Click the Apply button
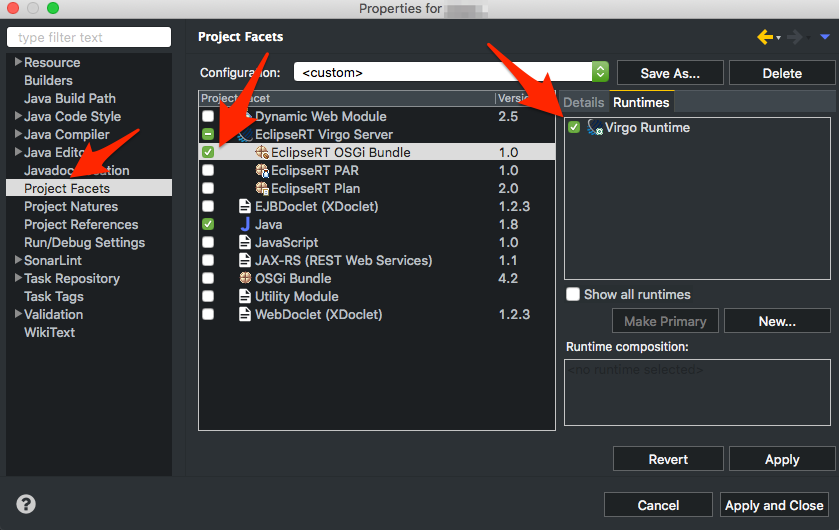This screenshot has height=530, width=839. pyautogui.click(x=782, y=459)
